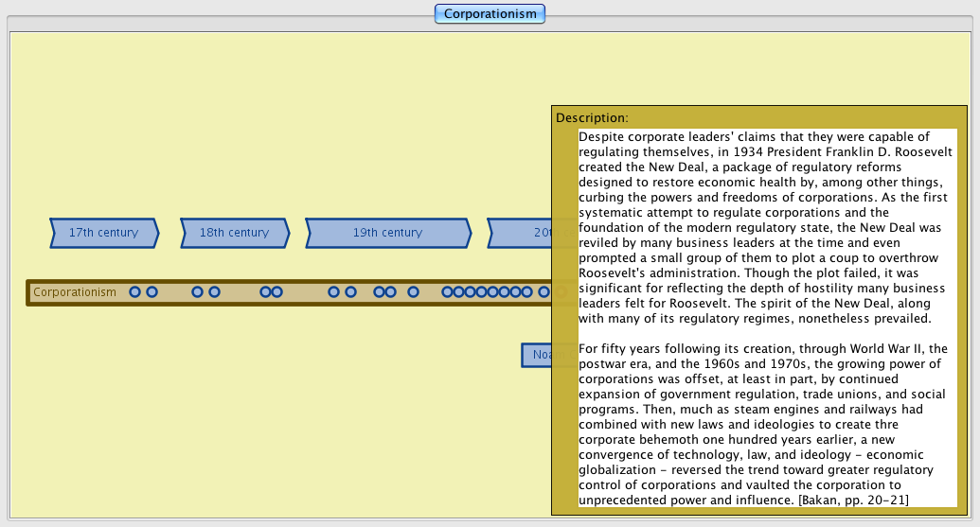Click the second event marker under 17th century
The height and width of the screenshot is (527, 980).
(151, 292)
